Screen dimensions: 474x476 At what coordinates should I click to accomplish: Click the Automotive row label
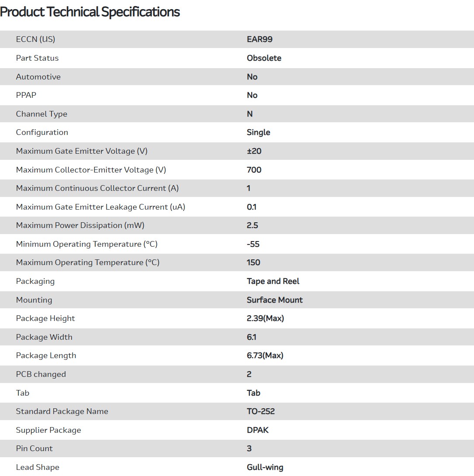pos(38,77)
